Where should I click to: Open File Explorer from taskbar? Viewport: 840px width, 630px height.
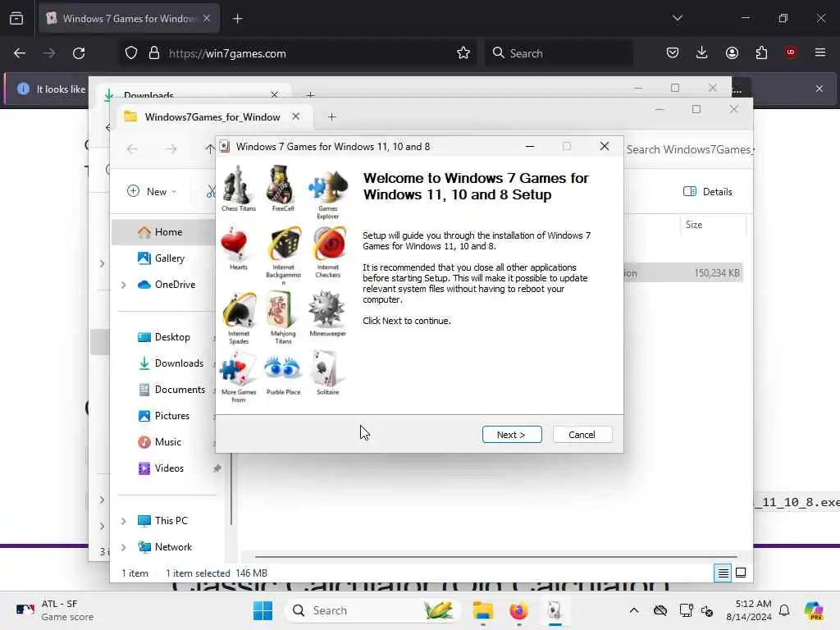coord(482,610)
